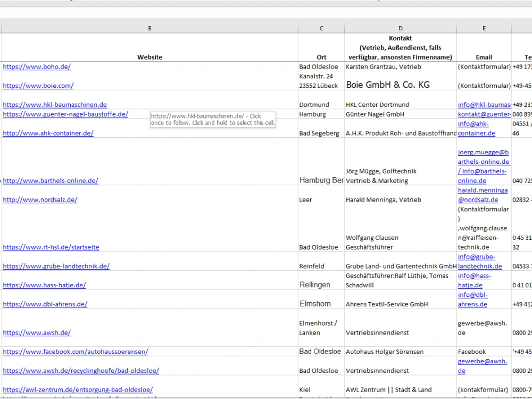Screen dimensions: 532x399
Task: Select the Kiel cell
Action: coord(321,385)
